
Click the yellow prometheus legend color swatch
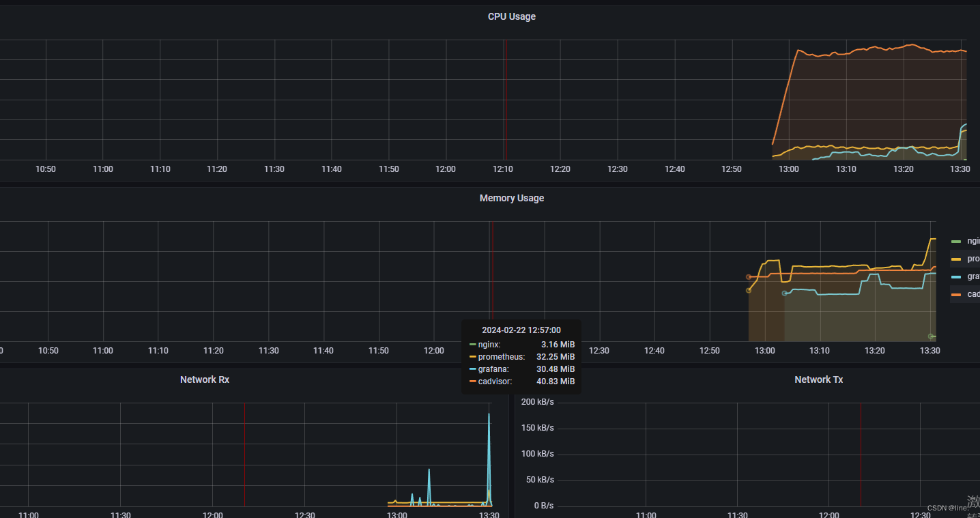coord(955,258)
